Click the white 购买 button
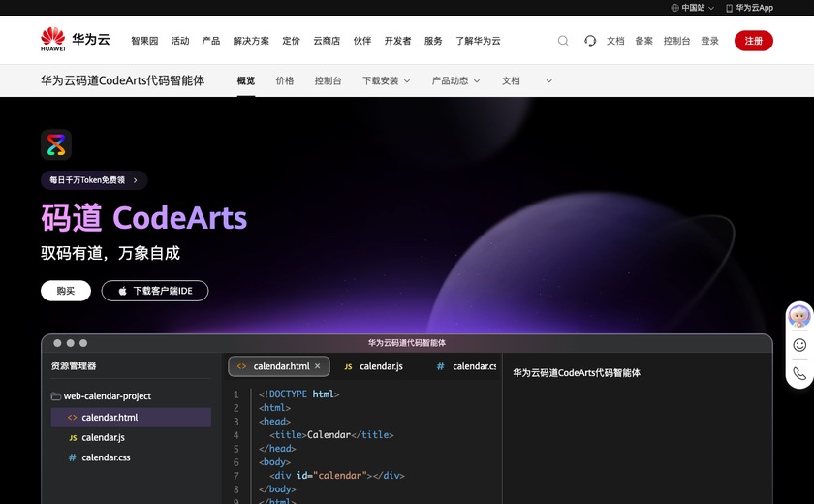The height and width of the screenshot is (504, 814). pos(66,291)
